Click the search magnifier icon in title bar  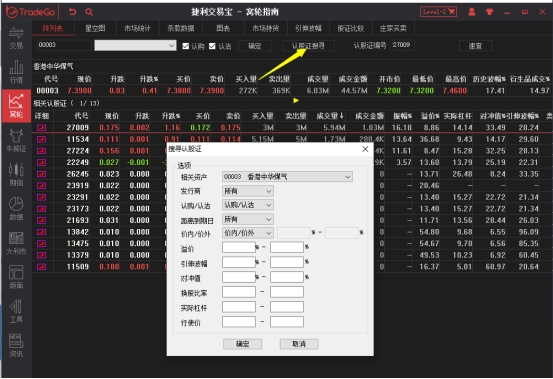coord(89,12)
